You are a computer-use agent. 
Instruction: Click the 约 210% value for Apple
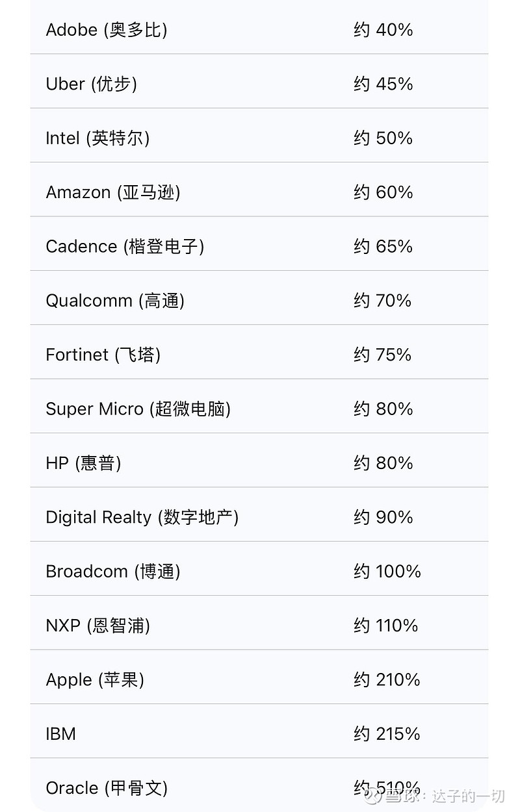pyautogui.click(x=387, y=680)
